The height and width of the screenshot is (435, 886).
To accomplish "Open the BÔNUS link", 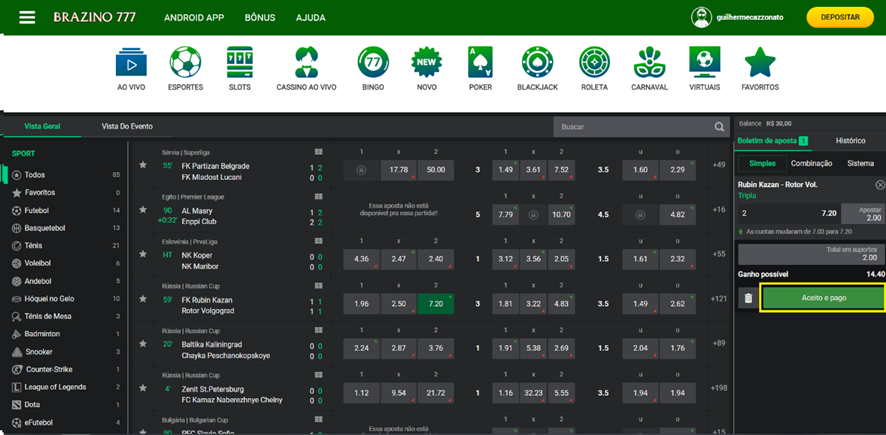I will [x=260, y=18].
